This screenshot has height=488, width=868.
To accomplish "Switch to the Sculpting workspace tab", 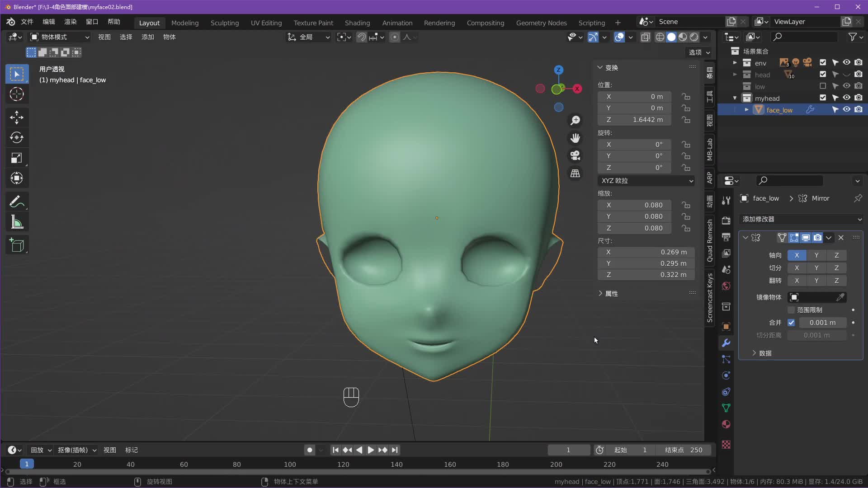I will point(224,23).
